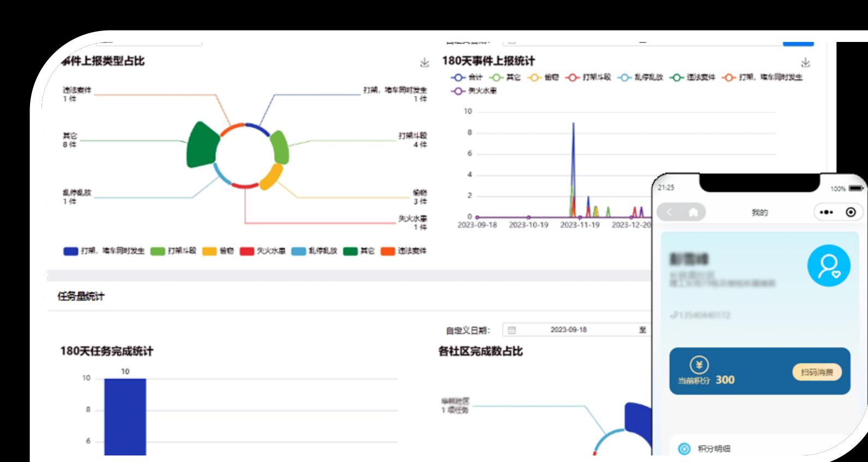The width and height of the screenshot is (868, 462).
Task: Click yellow 偷窃 pie legend swatch
Action: click(x=210, y=251)
